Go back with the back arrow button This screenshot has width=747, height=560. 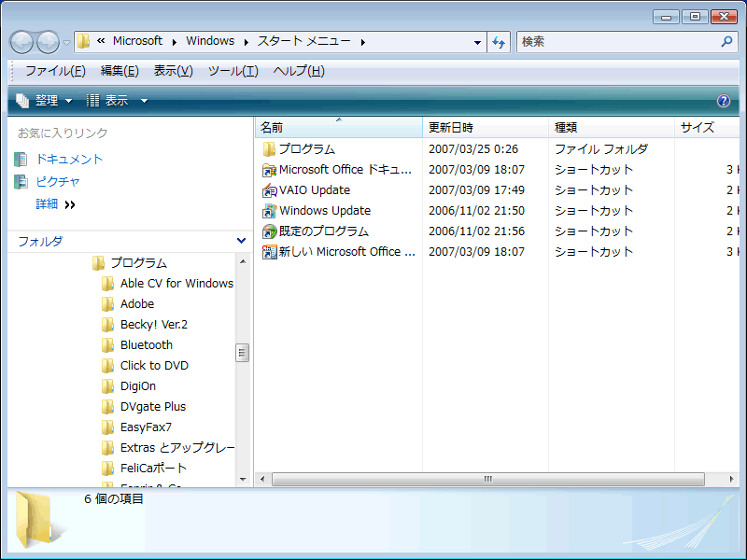[21, 42]
